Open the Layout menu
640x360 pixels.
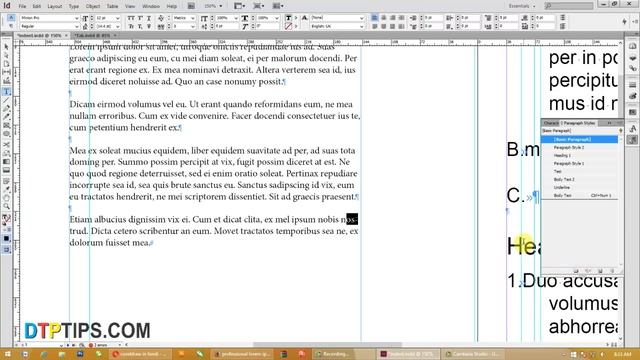(54, 7)
